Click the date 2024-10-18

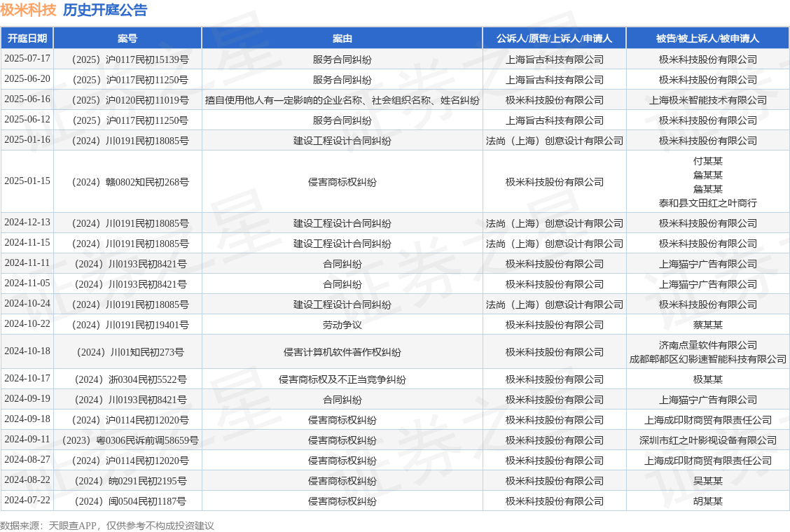[x=27, y=351]
